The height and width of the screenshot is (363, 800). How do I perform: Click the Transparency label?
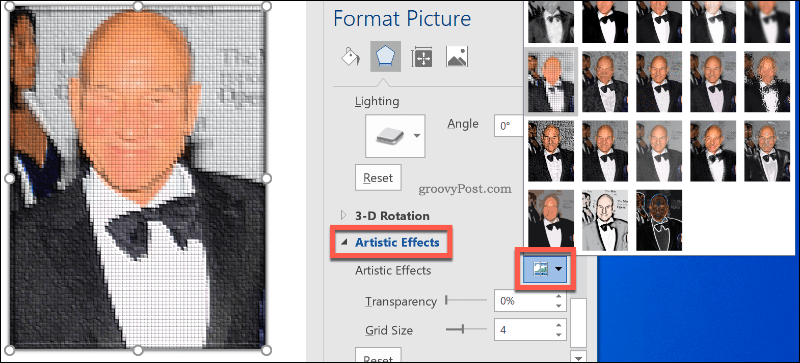[x=401, y=302]
